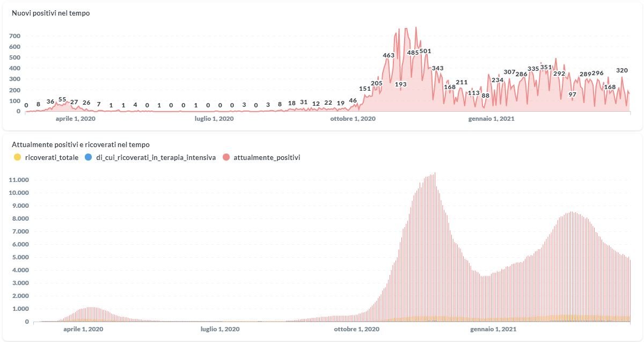
Task: Click the red attualmente_positivi legend dot
Action: (226, 157)
